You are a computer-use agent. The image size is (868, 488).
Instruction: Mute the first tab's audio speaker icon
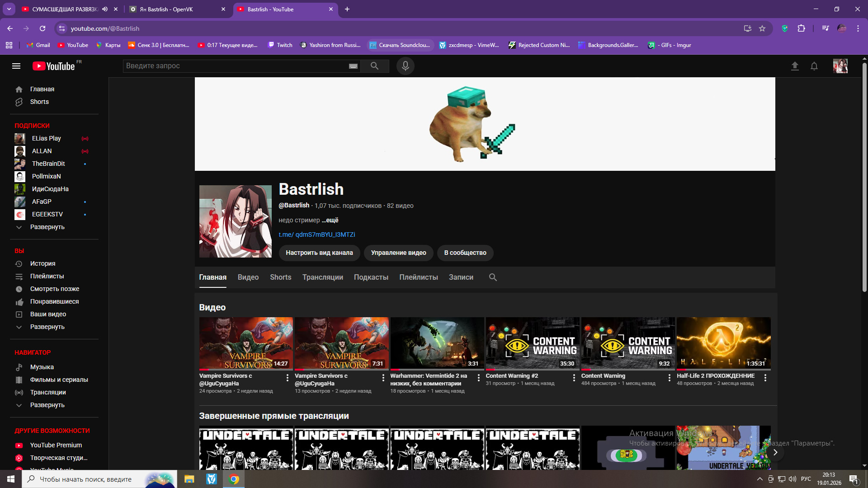click(x=105, y=9)
